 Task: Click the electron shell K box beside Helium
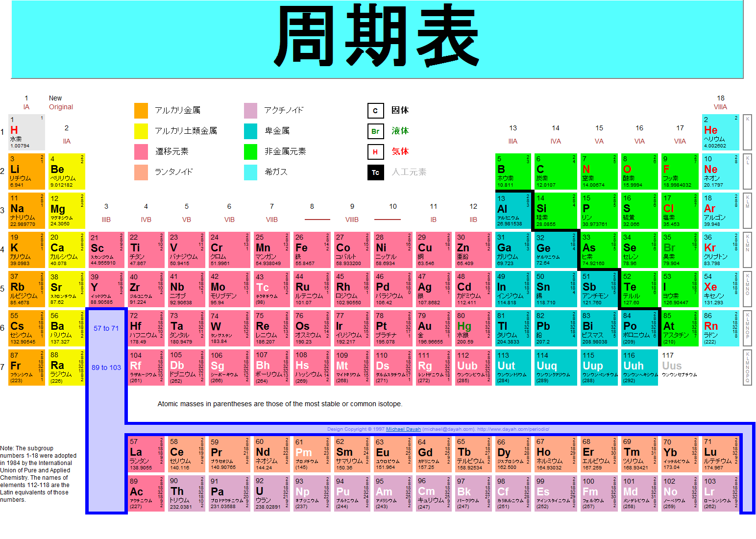coord(747,132)
